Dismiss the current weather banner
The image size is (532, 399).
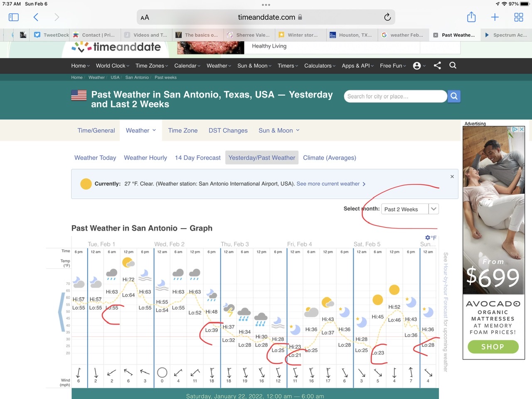[452, 177]
